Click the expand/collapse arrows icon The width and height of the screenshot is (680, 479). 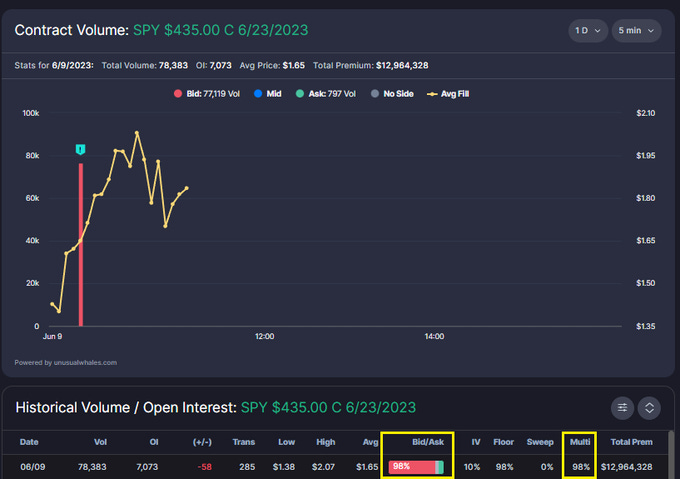click(x=649, y=408)
